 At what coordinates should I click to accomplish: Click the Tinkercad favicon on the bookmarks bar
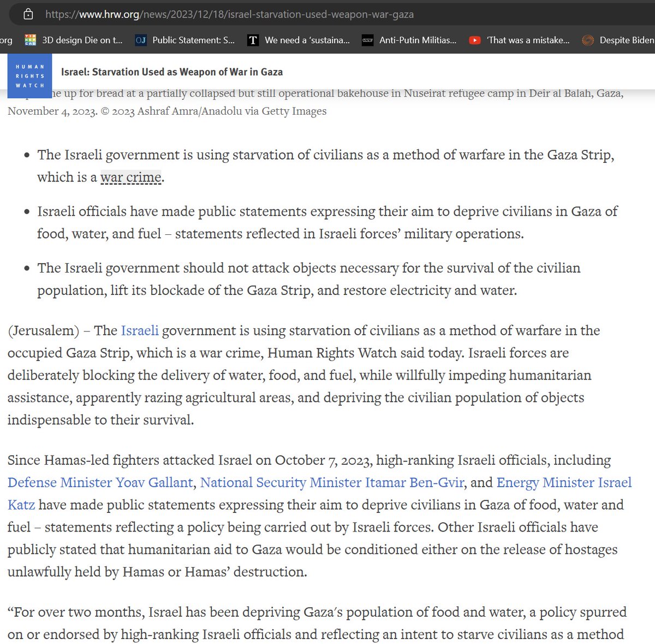(31, 40)
